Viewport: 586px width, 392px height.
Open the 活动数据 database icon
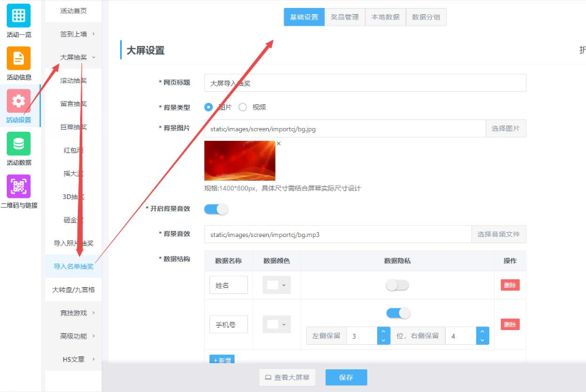(x=18, y=143)
